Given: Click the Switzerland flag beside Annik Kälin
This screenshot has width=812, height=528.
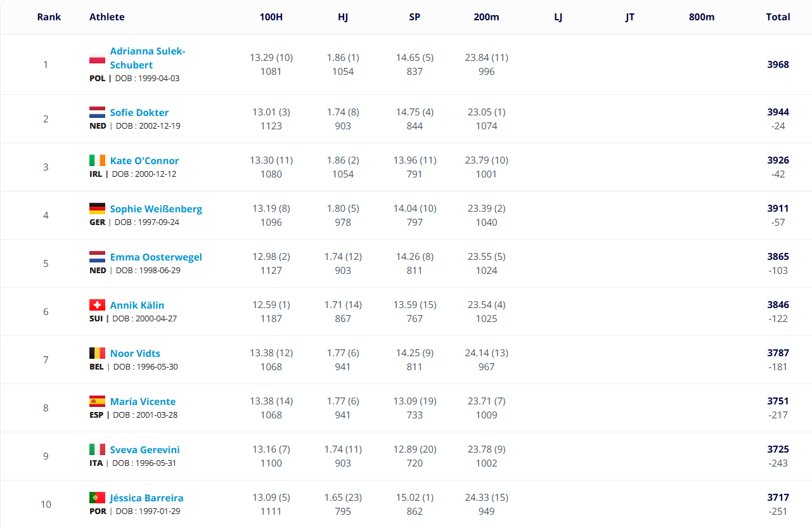Looking at the screenshot, I should 97,306.
